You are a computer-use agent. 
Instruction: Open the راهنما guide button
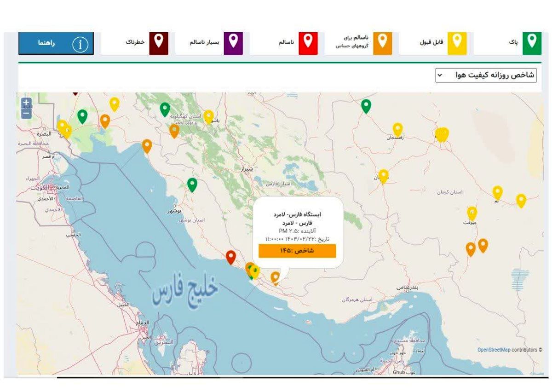point(56,43)
